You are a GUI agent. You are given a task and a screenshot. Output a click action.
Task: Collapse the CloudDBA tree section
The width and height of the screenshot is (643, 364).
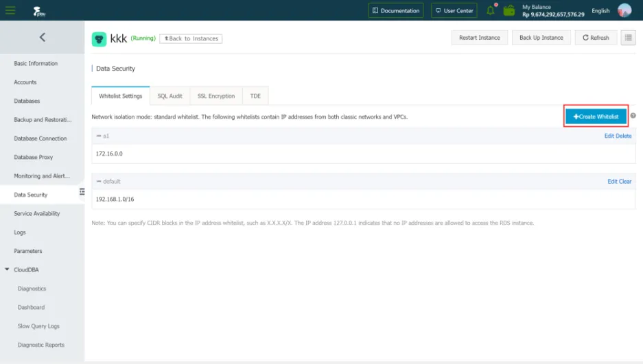[7, 269]
